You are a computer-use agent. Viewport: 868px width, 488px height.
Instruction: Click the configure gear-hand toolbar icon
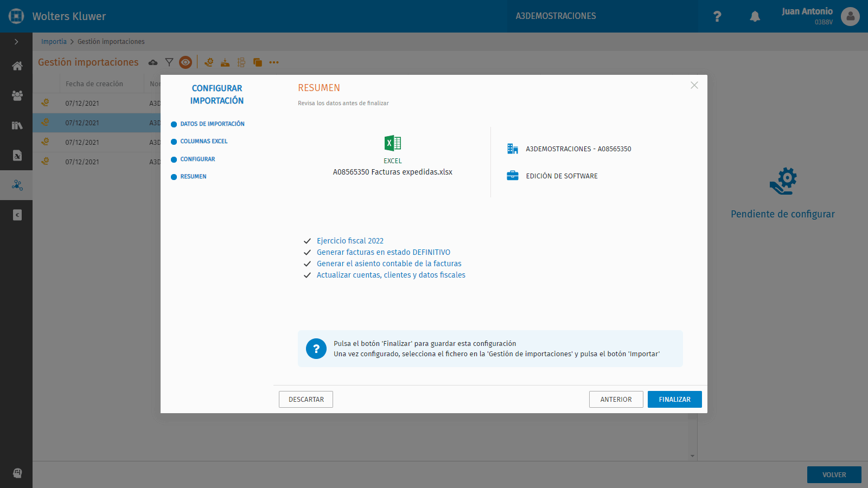click(x=209, y=62)
